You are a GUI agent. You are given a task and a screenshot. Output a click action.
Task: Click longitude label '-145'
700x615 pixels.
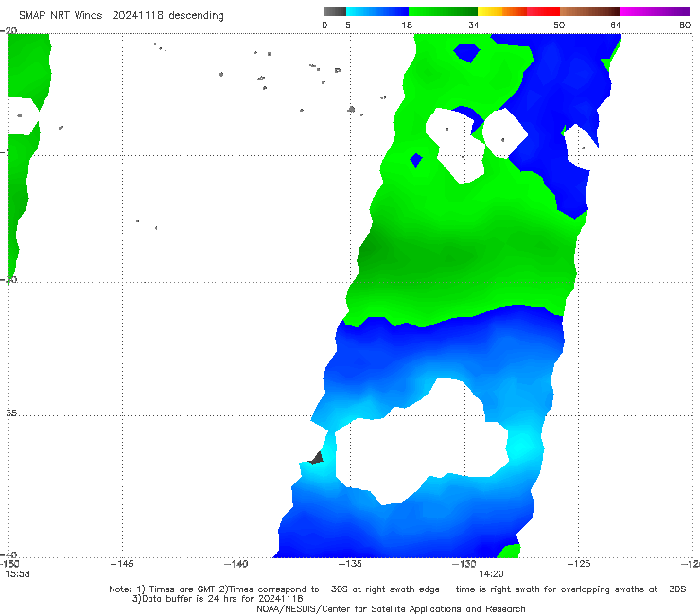[x=122, y=564]
